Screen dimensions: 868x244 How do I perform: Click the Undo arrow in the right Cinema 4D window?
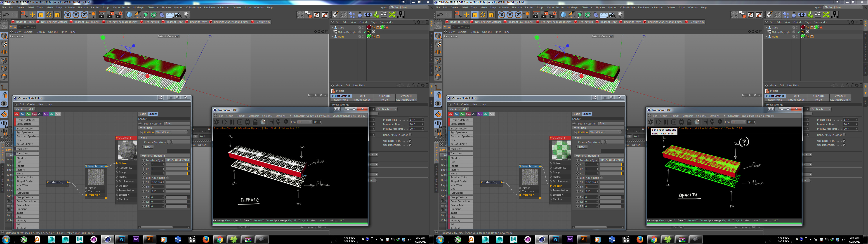pyautogui.click(x=440, y=15)
